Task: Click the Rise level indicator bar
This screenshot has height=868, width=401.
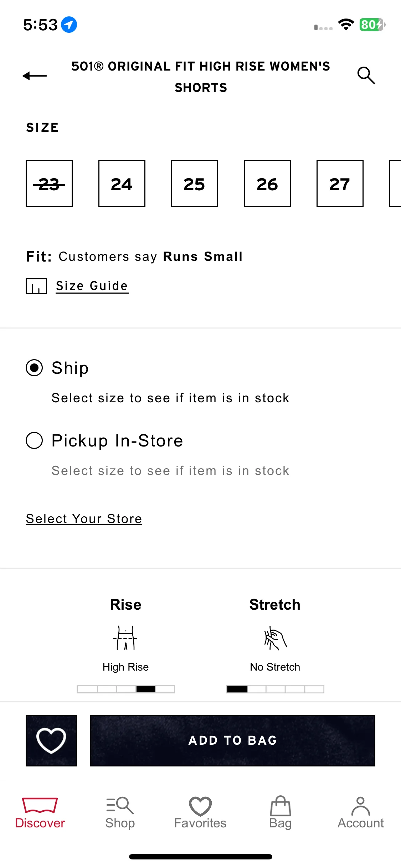Action: coord(126,689)
